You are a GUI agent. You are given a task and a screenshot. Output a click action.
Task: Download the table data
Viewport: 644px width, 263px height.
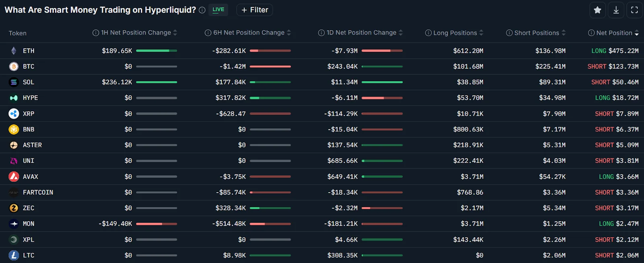click(616, 10)
